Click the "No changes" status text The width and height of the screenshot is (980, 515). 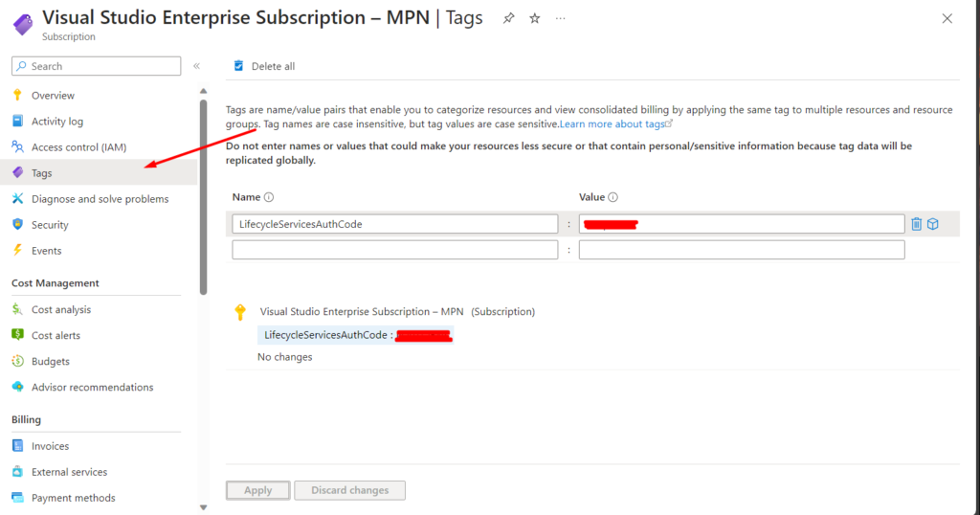coord(285,357)
